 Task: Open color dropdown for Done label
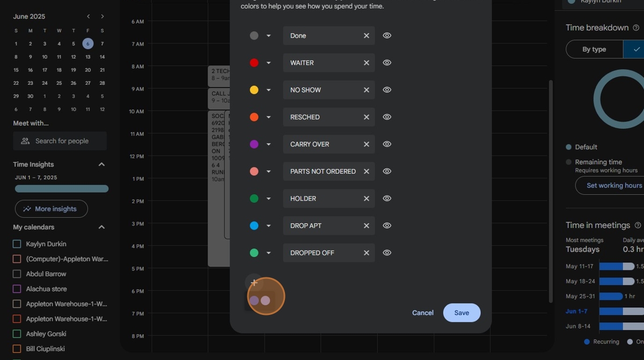click(x=268, y=36)
